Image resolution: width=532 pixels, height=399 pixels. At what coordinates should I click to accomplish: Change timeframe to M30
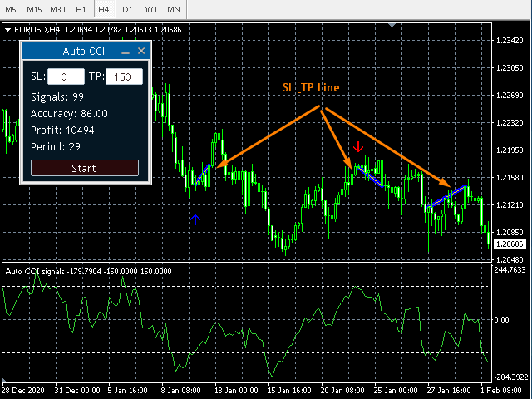click(x=57, y=9)
